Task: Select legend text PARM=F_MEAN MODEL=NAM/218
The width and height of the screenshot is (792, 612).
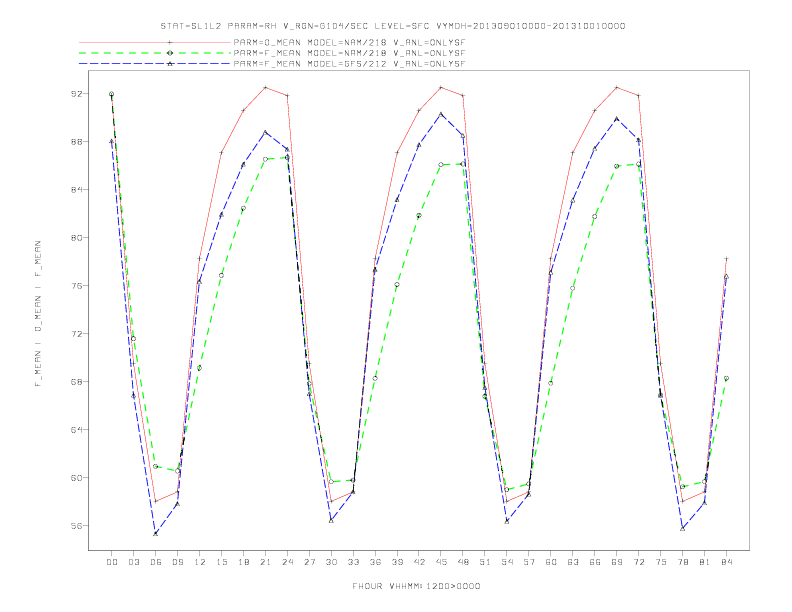Action: 310,53
